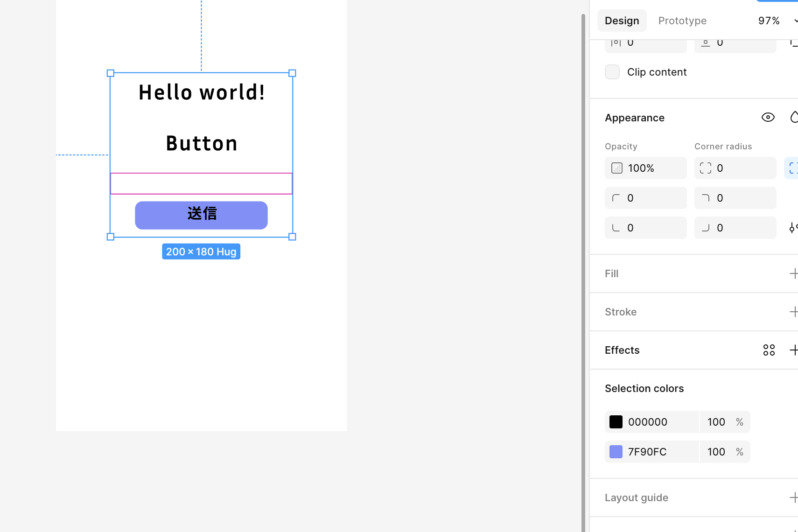Click the Corner radius input field
This screenshot has height=532, width=798.
742,168
